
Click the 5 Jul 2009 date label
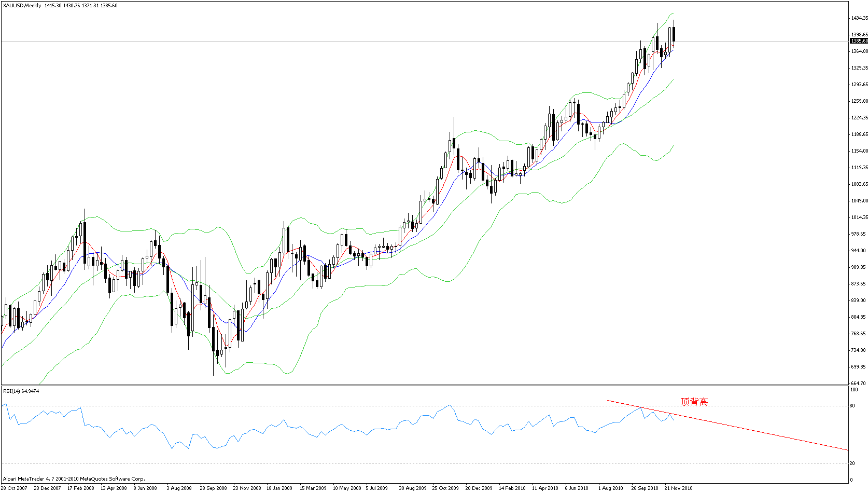(x=376, y=488)
